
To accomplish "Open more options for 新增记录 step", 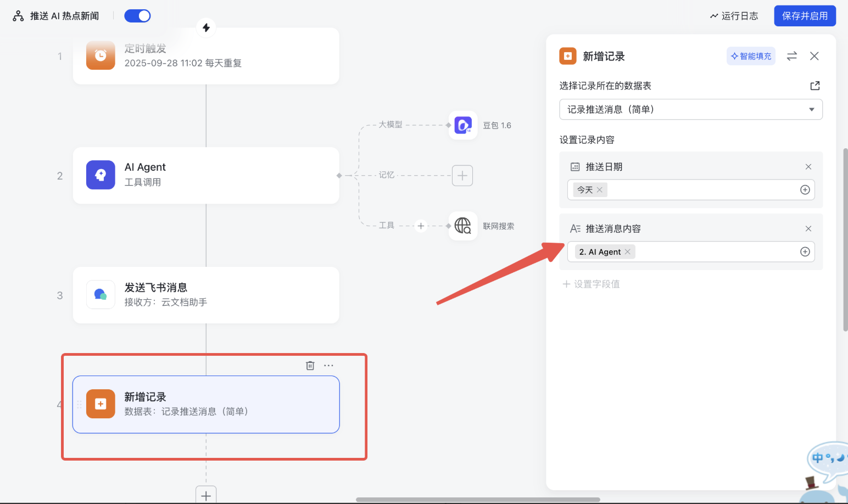I will click(x=328, y=366).
